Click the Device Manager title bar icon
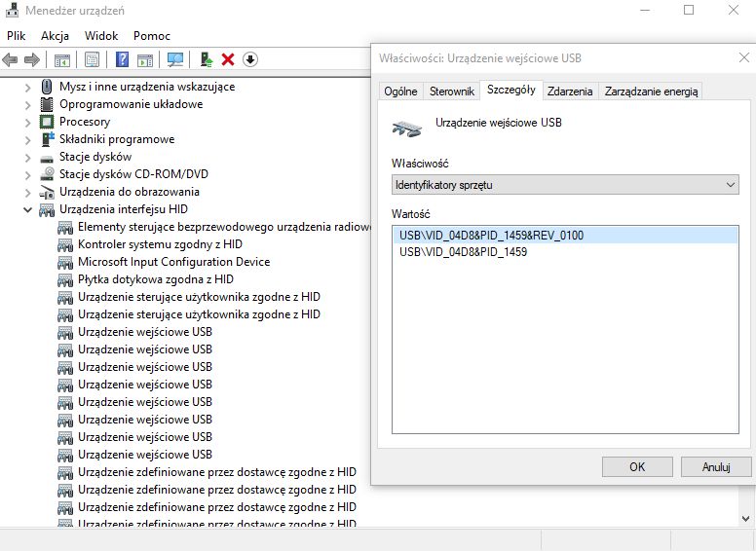The width and height of the screenshot is (756, 551). [x=12, y=10]
